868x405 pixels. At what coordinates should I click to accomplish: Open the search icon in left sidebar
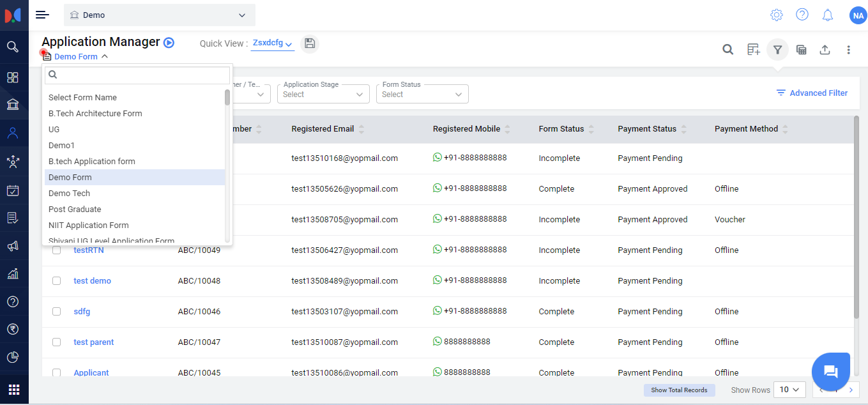click(x=13, y=47)
